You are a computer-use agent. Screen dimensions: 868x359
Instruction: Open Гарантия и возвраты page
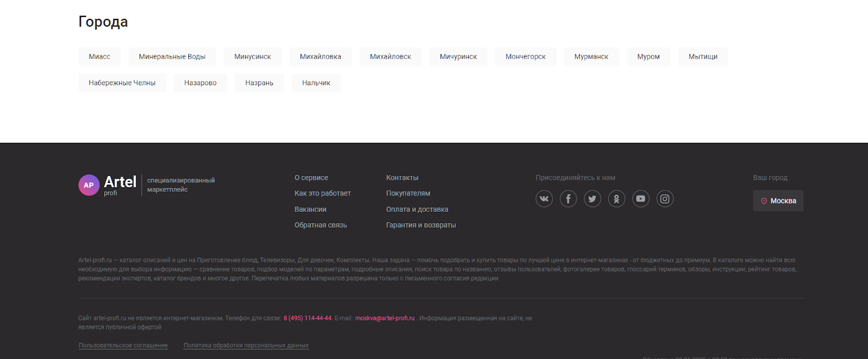[x=421, y=225]
